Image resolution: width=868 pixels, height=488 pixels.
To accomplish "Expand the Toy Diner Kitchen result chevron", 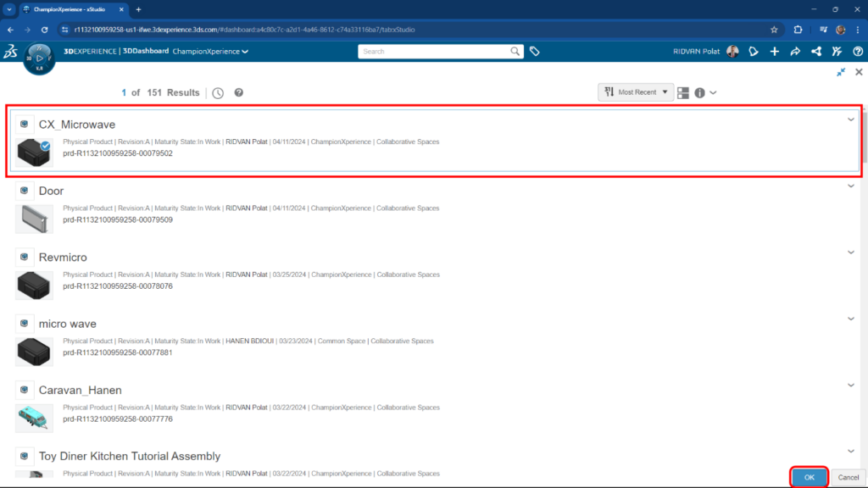I will [x=851, y=451].
